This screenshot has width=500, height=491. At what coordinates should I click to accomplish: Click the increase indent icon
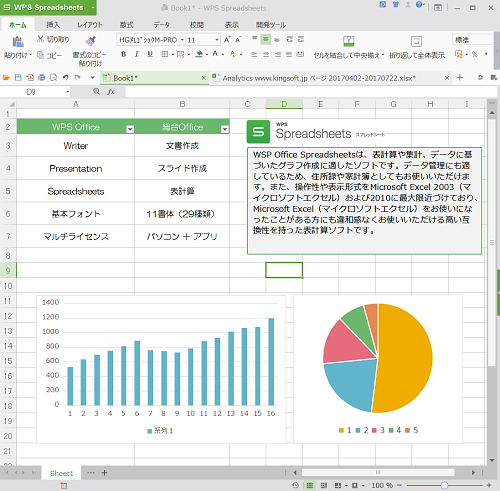pos(301,39)
